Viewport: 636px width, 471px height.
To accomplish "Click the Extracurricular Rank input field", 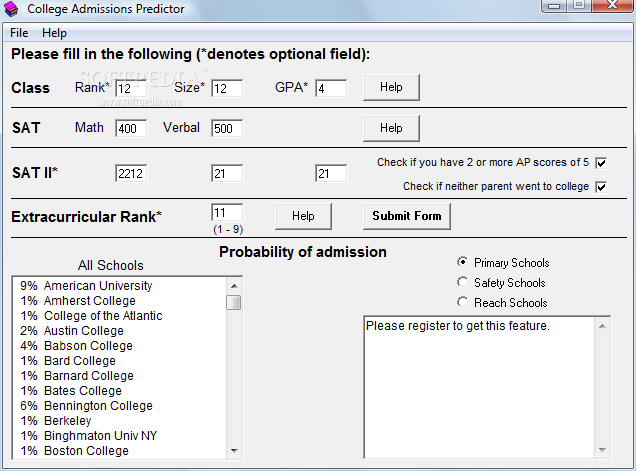I will click(x=227, y=213).
